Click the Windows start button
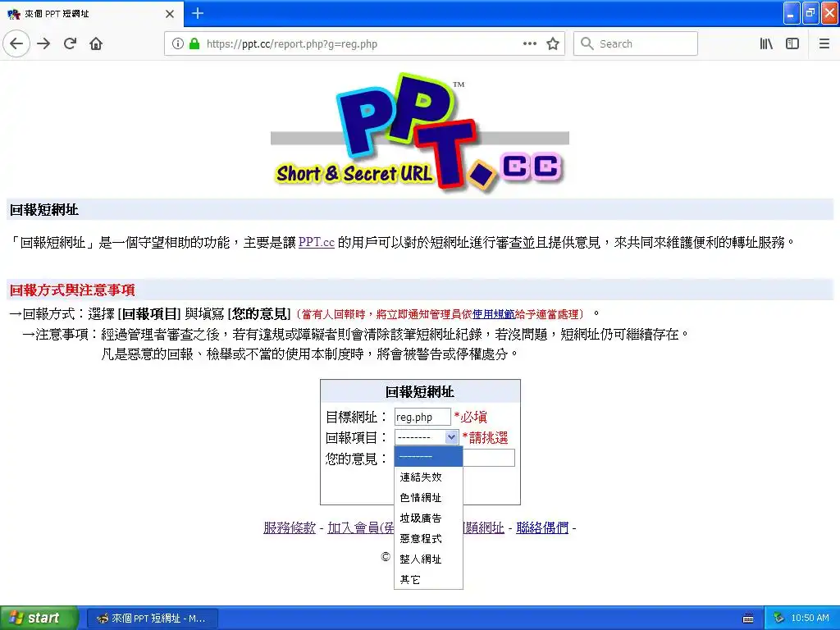 coord(39,618)
